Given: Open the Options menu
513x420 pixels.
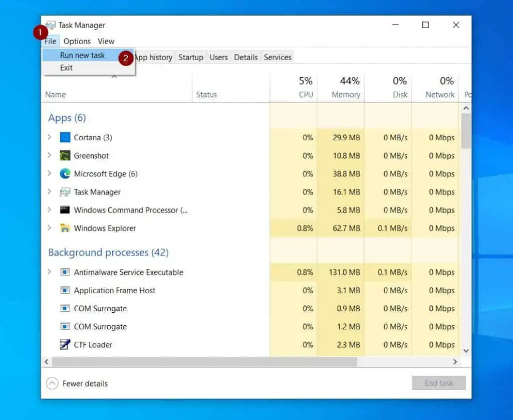Looking at the screenshot, I should (x=77, y=41).
